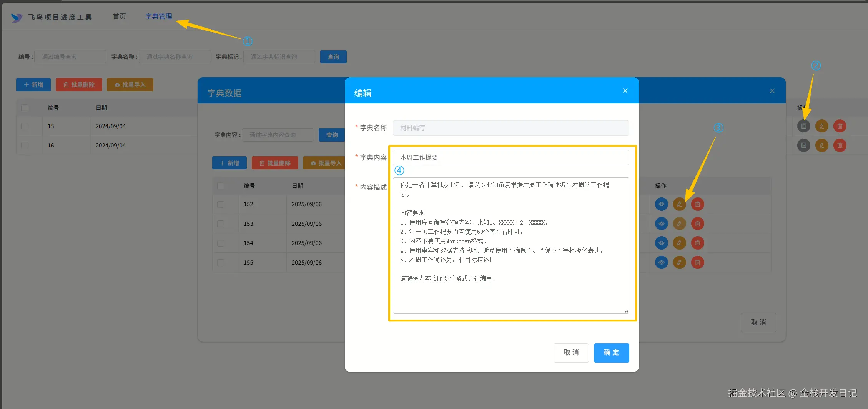Screen dimensions: 868x409
Task: Check the box for entry 155
Action: 221,262
